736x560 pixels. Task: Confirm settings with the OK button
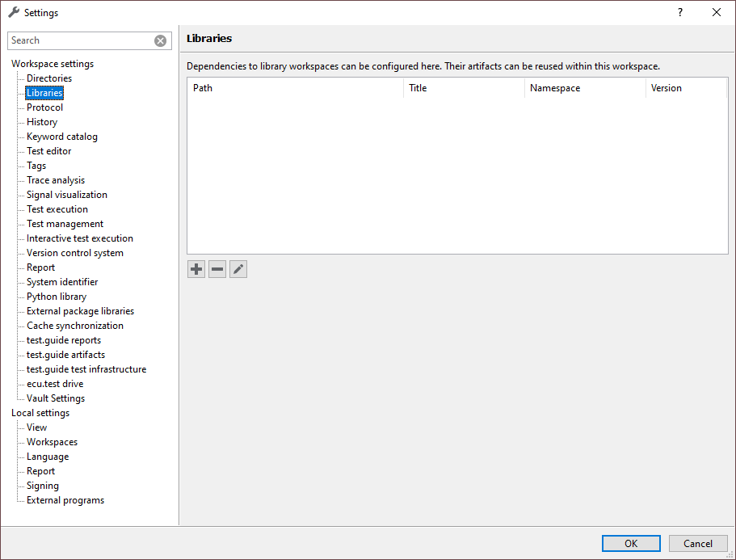coord(631,544)
